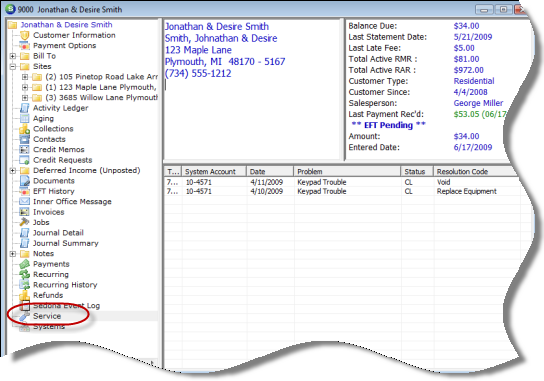Image resolution: width=544 pixels, height=381 pixels.
Task: Select the Service tree item
Action: pyautogui.click(x=47, y=316)
